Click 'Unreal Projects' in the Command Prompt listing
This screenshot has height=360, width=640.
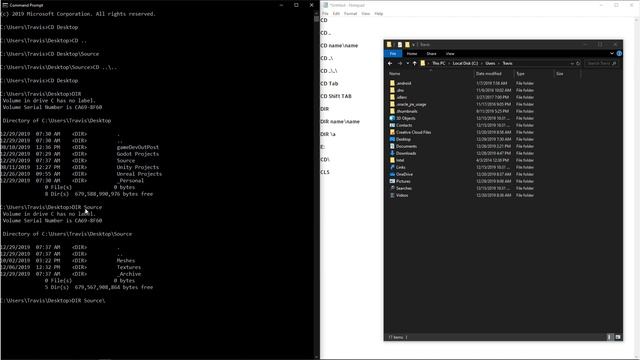point(139,174)
